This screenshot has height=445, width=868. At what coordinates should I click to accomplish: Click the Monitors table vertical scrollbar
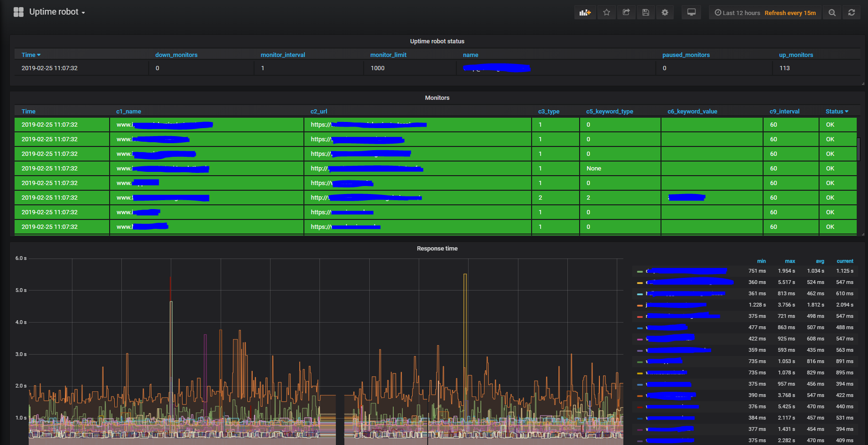pos(859,149)
